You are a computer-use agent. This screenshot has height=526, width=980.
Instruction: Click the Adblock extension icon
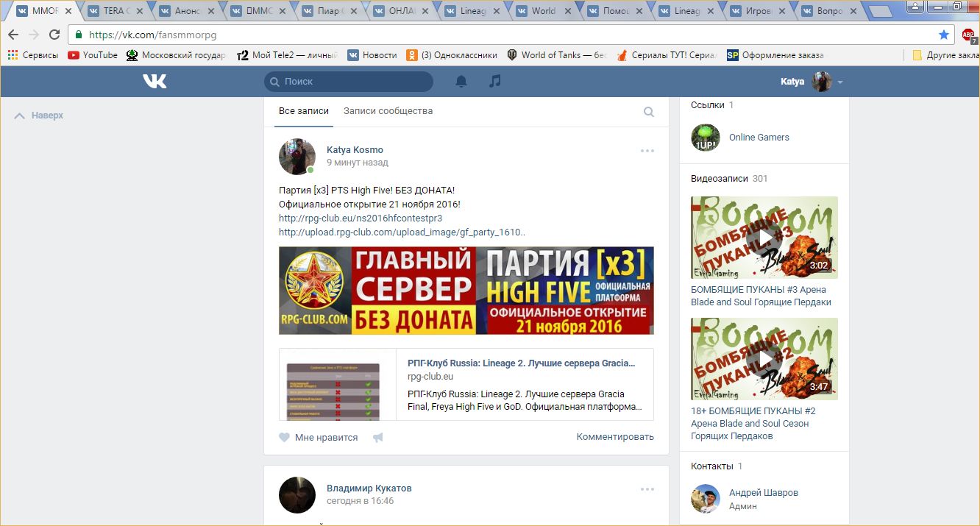coord(968,35)
